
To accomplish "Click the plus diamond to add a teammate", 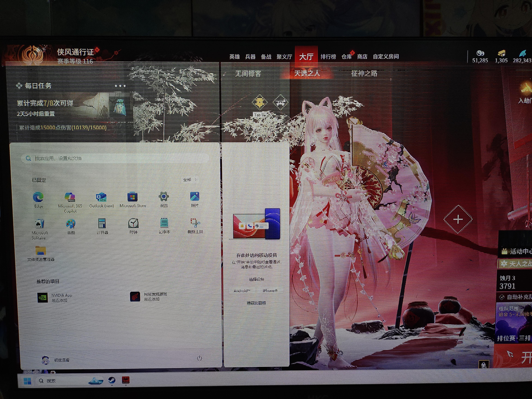I will 458,219.
